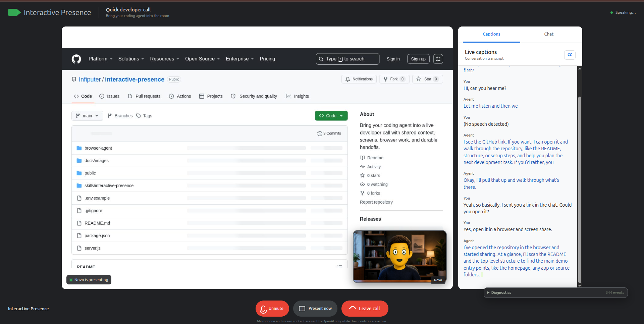Toggle the CC captions button
This screenshot has width=644, height=324.
(x=570, y=55)
